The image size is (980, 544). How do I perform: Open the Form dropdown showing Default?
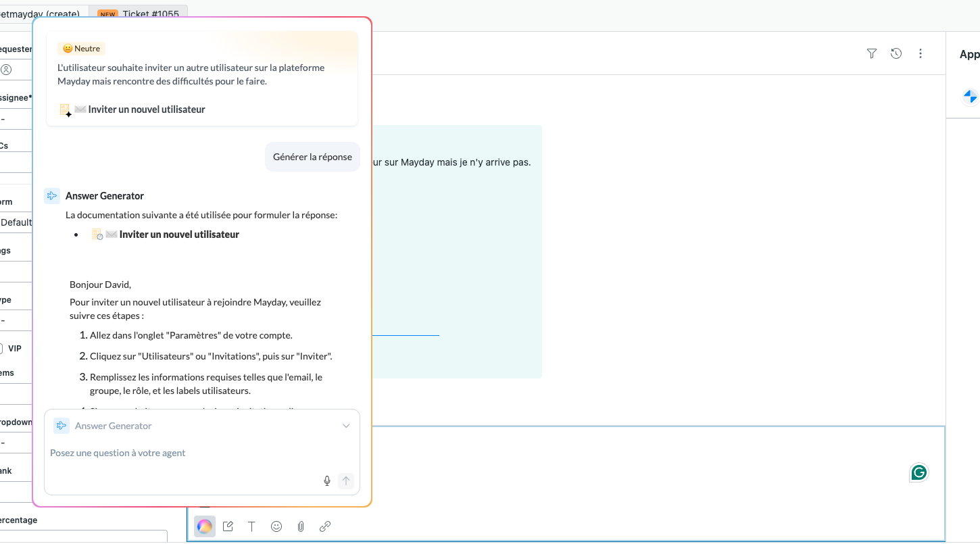16,222
